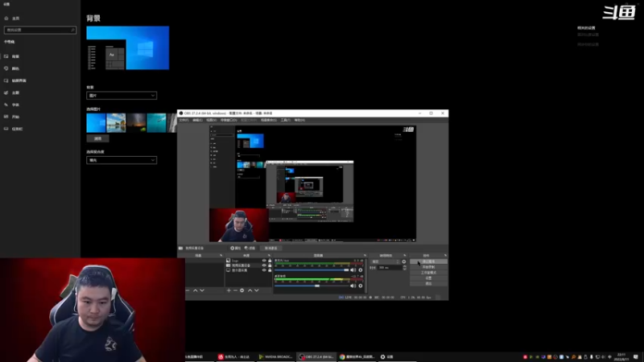Toggle visibility eye of the Logo source
The width and height of the screenshot is (644, 362).
coord(264,261)
